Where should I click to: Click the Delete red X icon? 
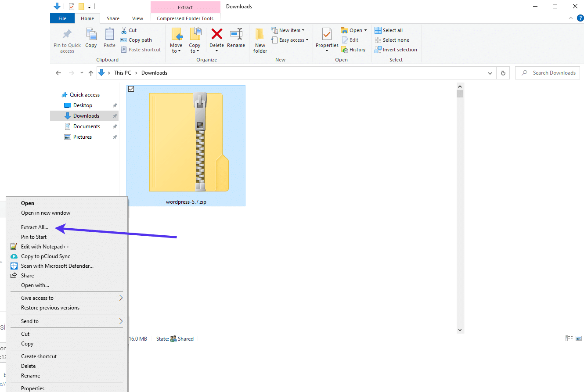pyautogui.click(x=216, y=35)
